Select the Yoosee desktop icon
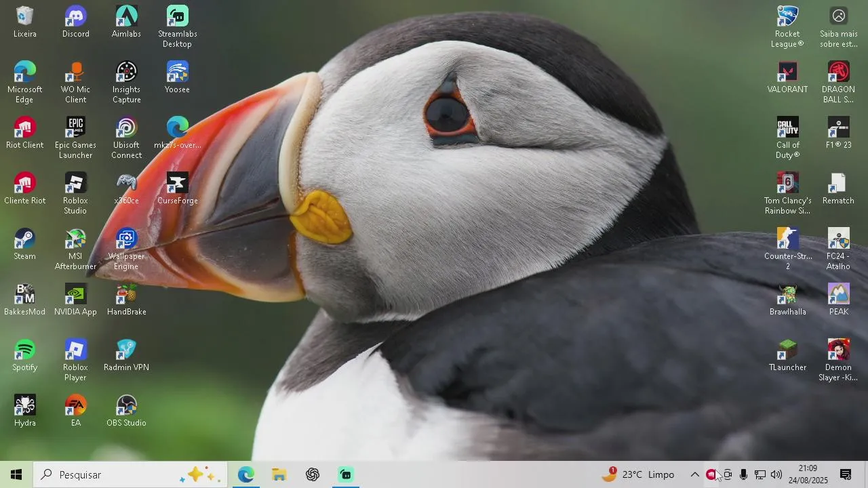This screenshot has height=488, width=868. (x=177, y=77)
